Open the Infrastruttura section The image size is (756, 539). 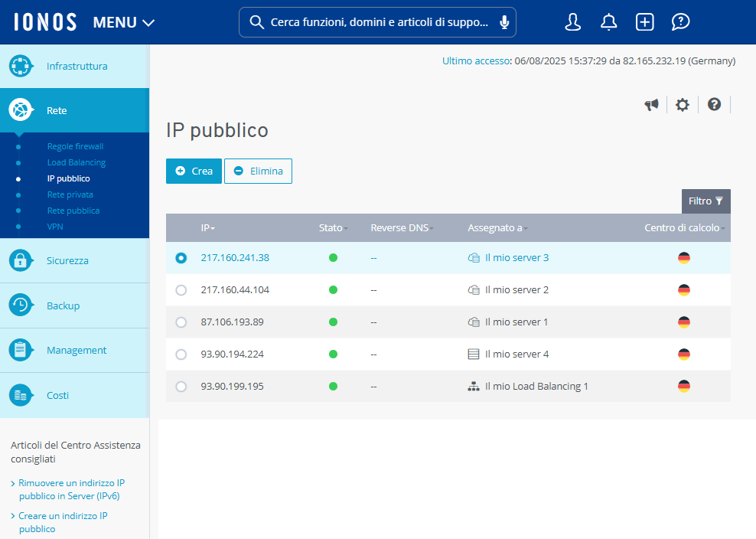point(75,66)
